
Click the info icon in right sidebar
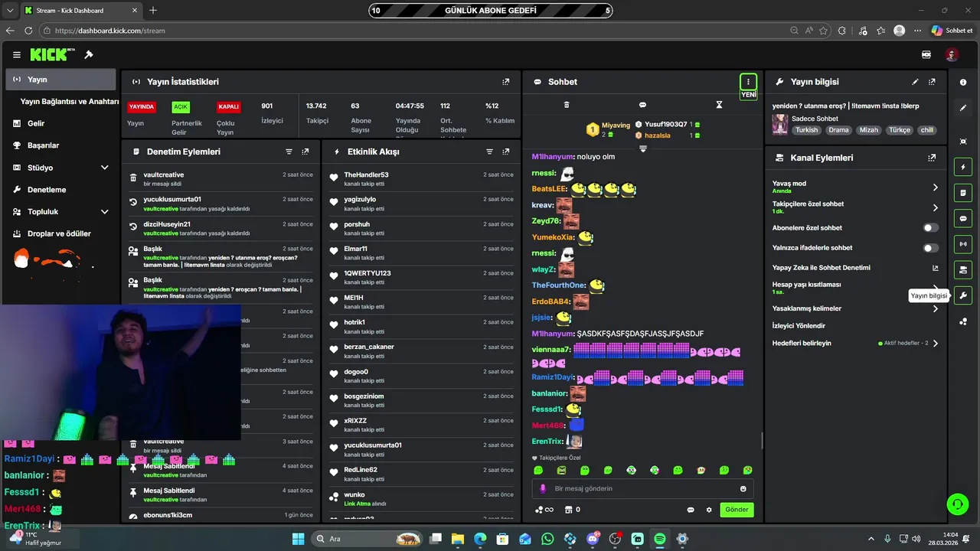[x=963, y=82]
